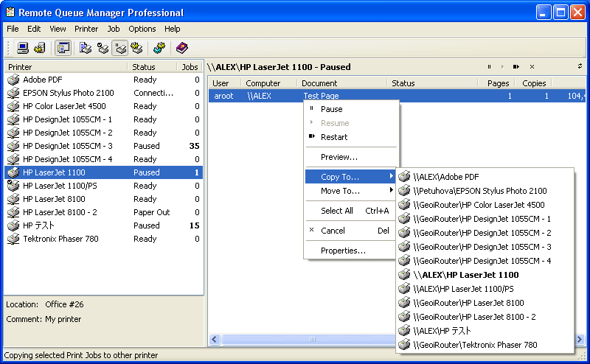Open the Job menu
The width and height of the screenshot is (590, 364).
[114, 29]
